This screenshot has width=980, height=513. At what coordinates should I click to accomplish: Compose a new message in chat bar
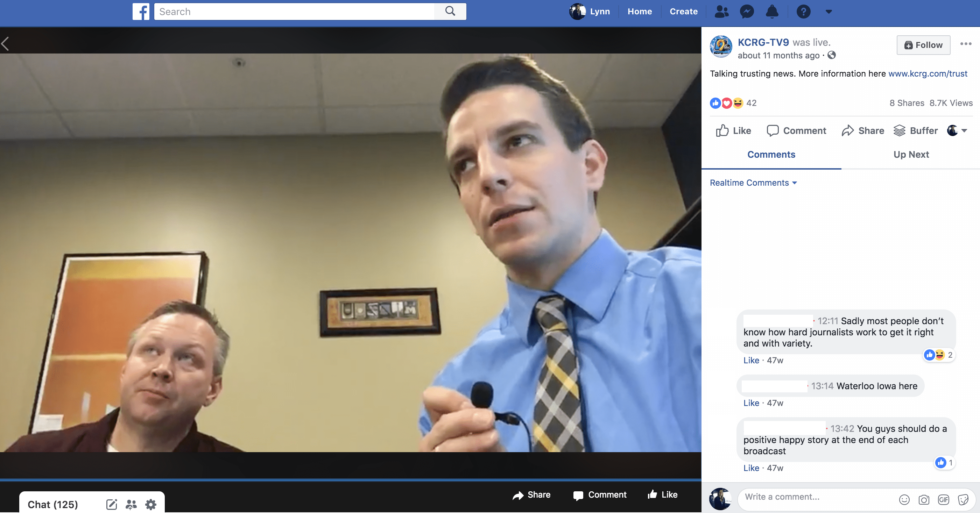[x=112, y=504]
